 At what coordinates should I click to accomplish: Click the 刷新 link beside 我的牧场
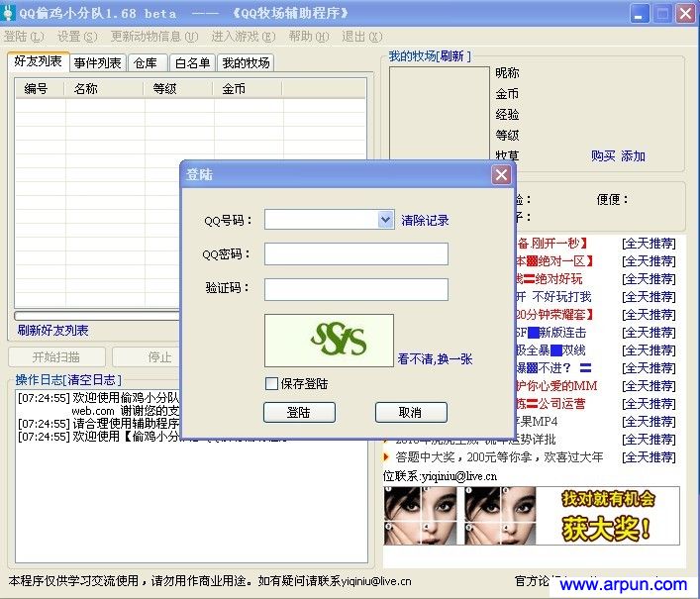(x=451, y=56)
